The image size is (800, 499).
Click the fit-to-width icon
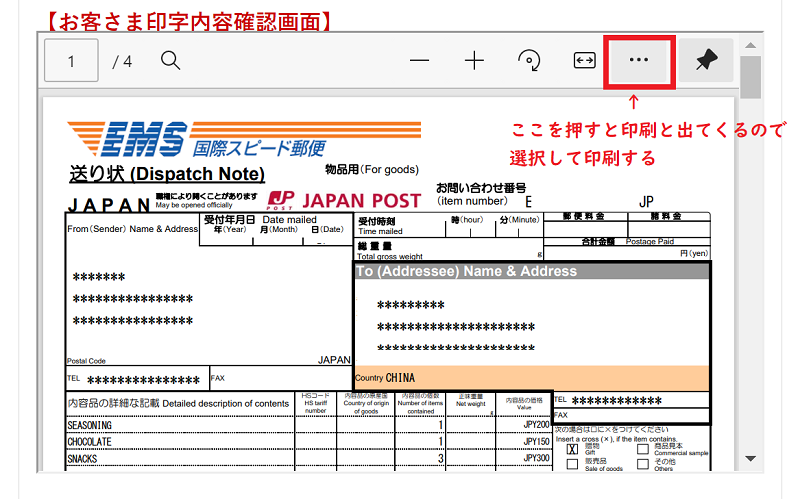tap(584, 61)
